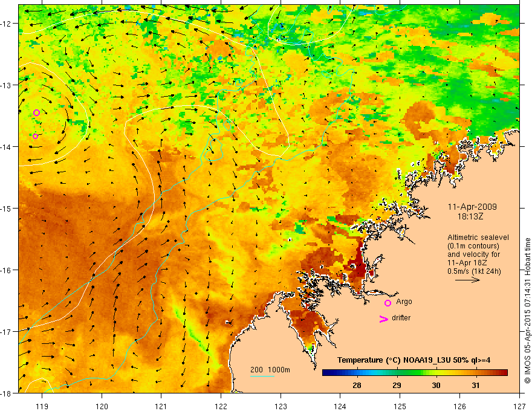The height and width of the screenshot is (411, 532).
Task: Click latitude axis label '-18'
Action: 7,393
